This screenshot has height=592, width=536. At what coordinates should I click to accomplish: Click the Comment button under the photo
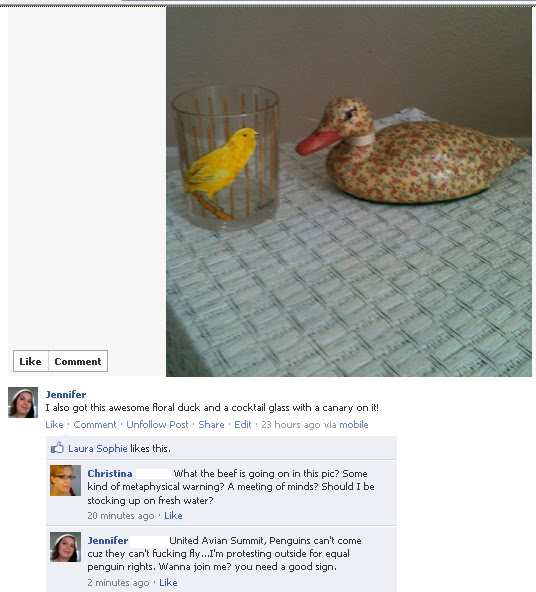tap(78, 361)
